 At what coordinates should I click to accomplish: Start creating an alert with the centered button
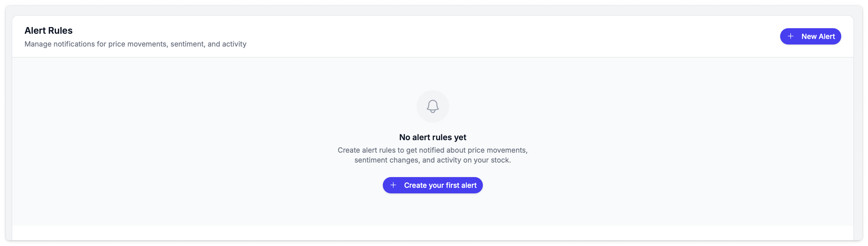[x=433, y=185]
